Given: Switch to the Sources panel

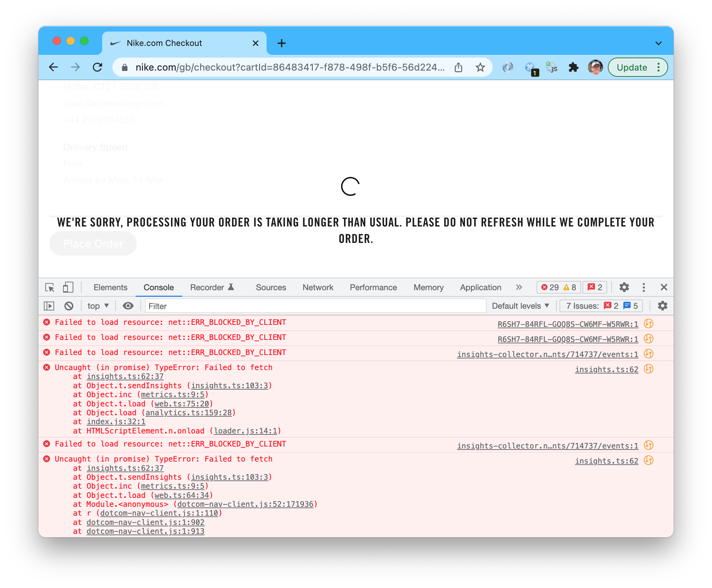Looking at the screenshot, I should [271, 287].
